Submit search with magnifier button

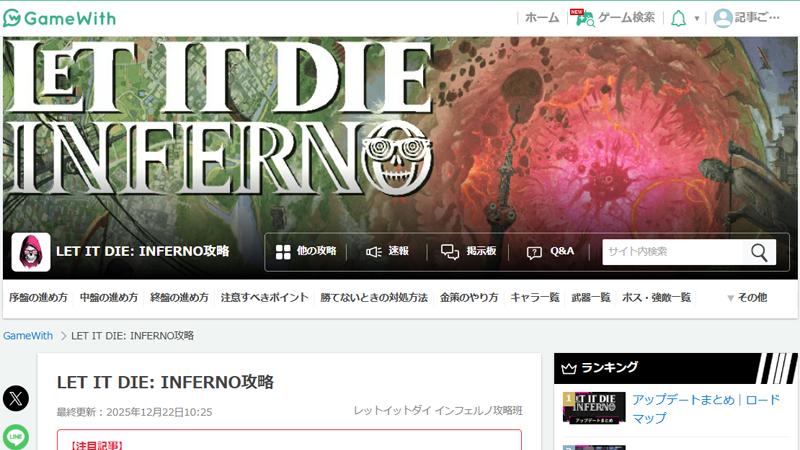coord(759,252)
